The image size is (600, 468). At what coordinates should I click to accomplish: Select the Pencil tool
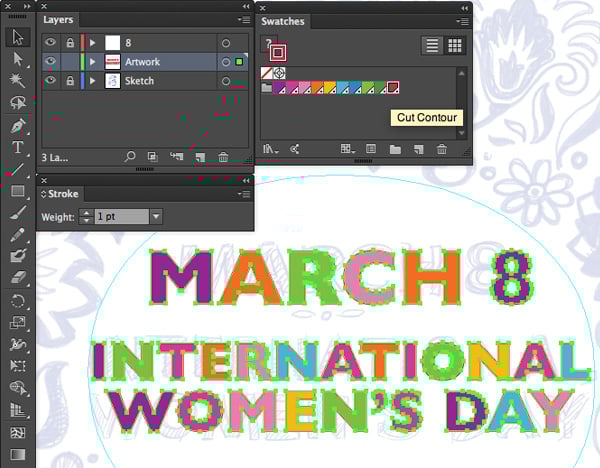(x=18, y=234)
